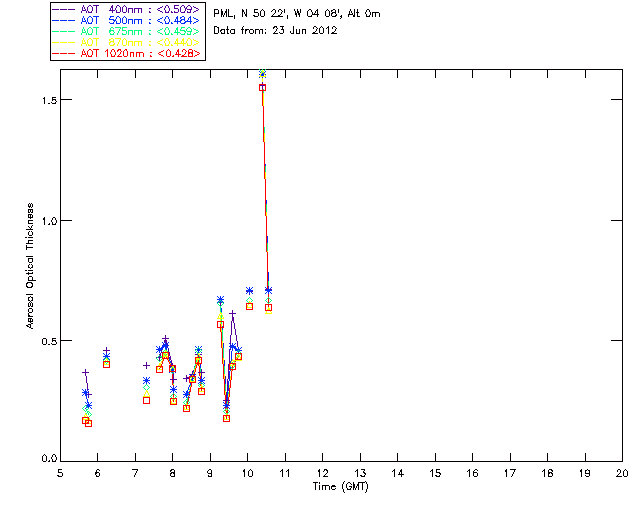This screenshot has height=512, width=640.
Task: Click the AOT 500nm legend entry
Action: click(126, 20)
